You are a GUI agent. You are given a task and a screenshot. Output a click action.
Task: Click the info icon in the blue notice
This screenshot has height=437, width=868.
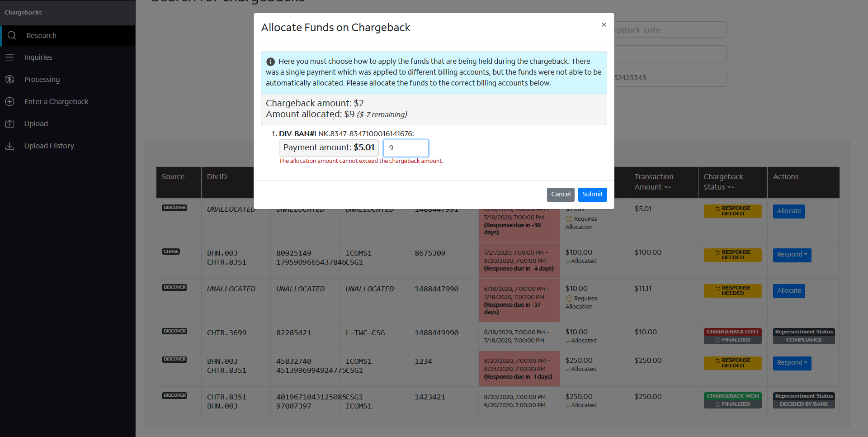pyautogui.click(x=270, y=62)
